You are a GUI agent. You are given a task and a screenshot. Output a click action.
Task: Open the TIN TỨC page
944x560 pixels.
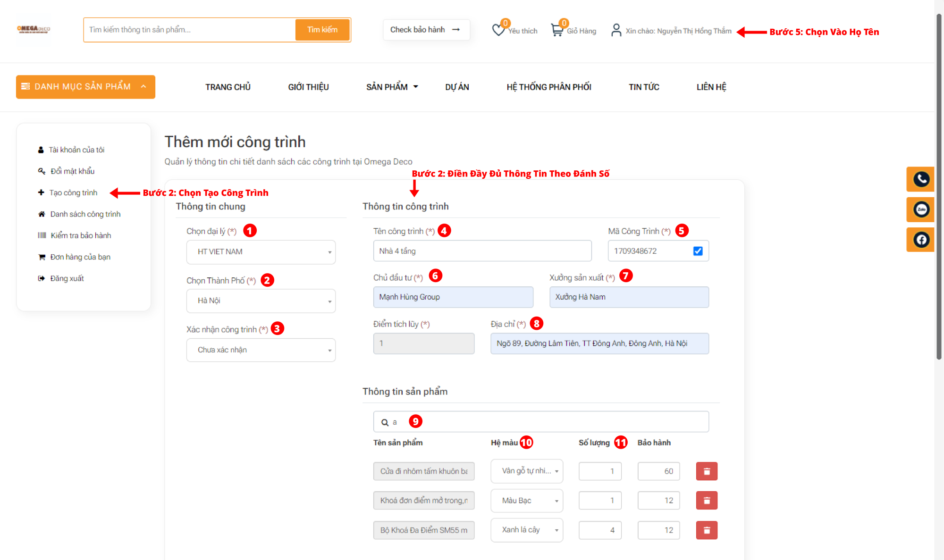point(644,87)
